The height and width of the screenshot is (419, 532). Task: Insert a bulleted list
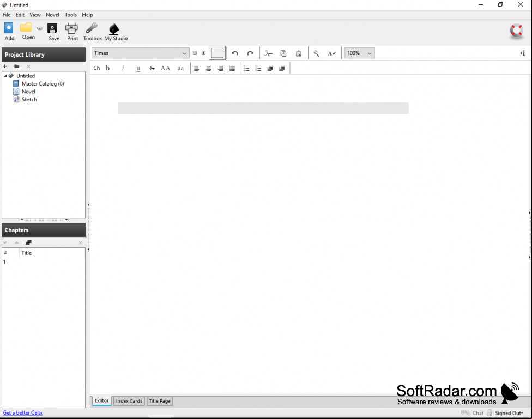click(246, 69)
